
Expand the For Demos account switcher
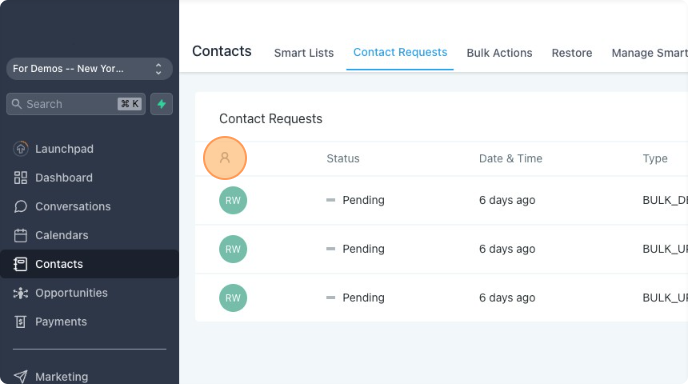point(90,69)
